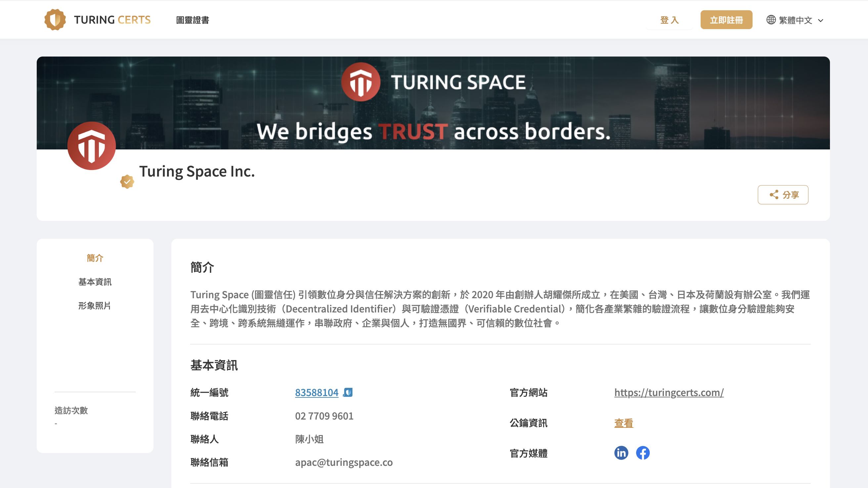
Task: Click the Turing Certs logo badge icon
Action: [55, 20]
